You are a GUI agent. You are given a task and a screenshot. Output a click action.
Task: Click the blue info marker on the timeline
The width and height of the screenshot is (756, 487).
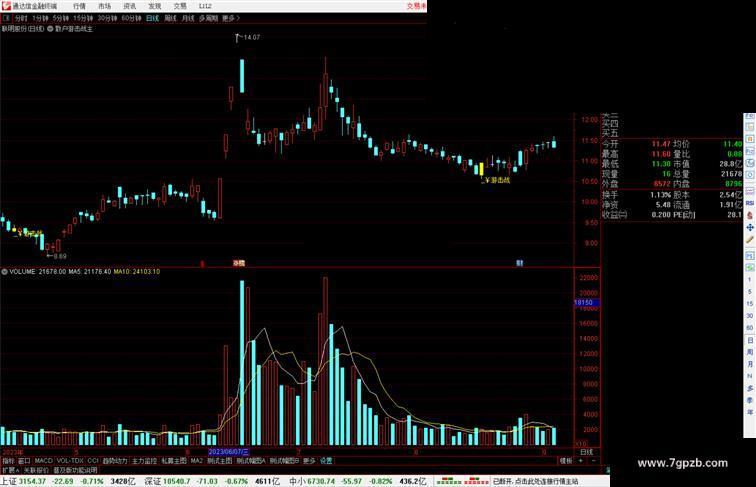[x=520, y=263]
